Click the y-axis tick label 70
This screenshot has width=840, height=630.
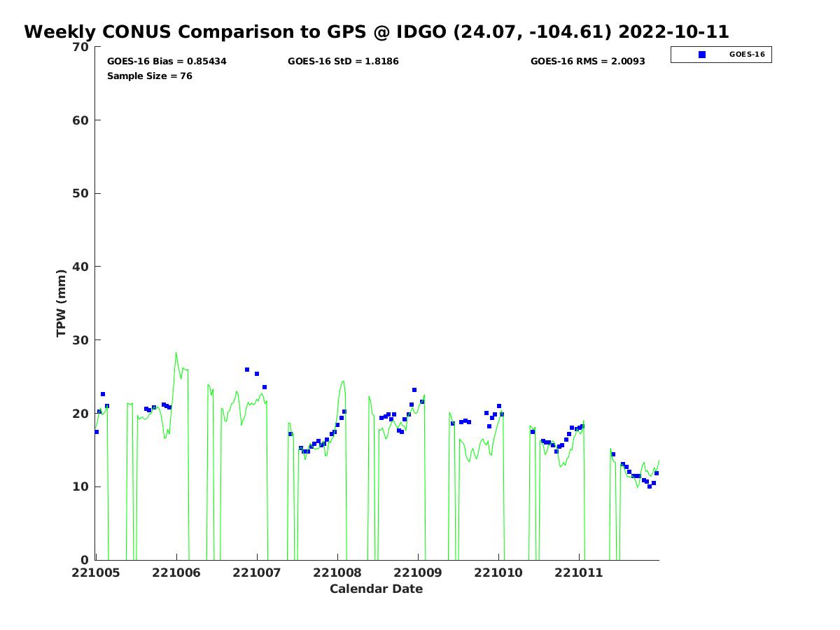tap(81, 47)
